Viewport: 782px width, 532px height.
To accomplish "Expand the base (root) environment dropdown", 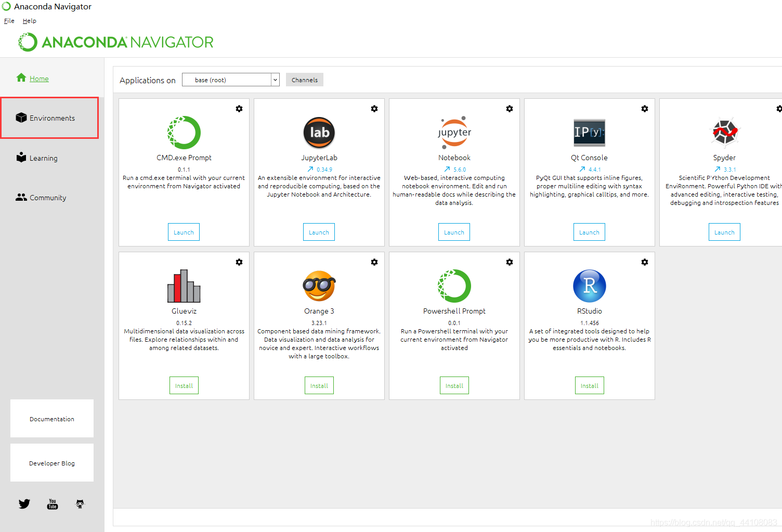I will [275, 80].
